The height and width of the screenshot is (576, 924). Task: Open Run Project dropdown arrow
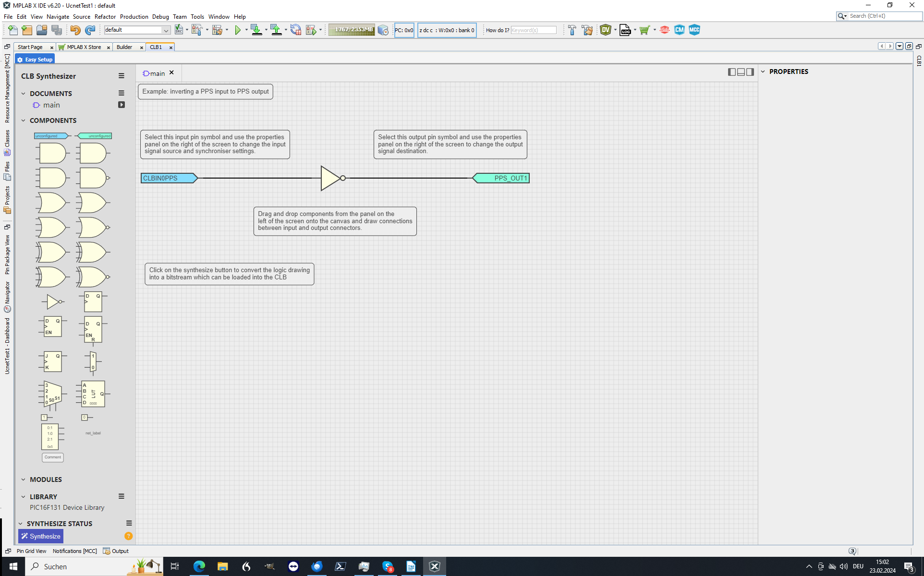point(246,30)
